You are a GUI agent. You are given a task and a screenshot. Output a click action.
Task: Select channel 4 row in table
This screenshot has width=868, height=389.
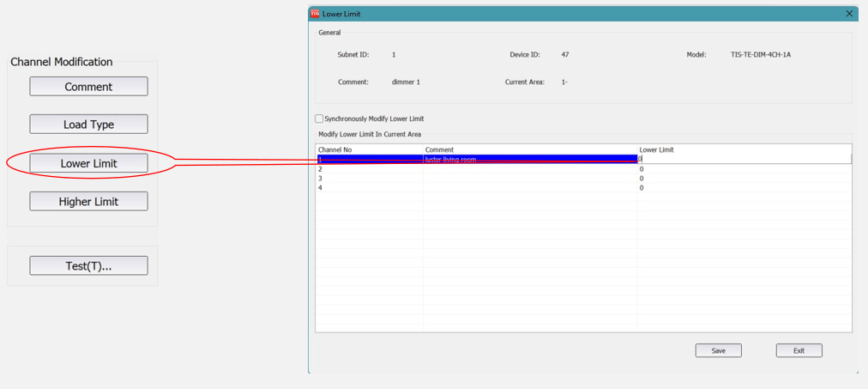point(369,188)
